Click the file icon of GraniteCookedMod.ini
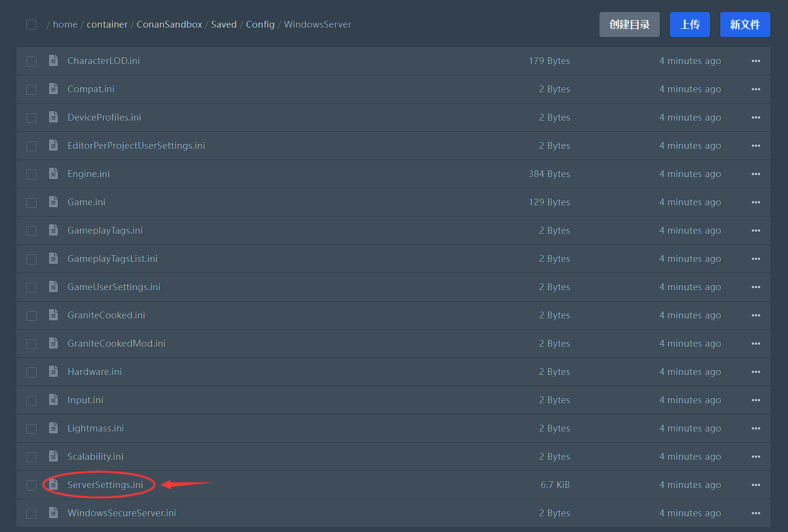Image resolution: width=788 pixels, height=532 pixels. [53, 343]
